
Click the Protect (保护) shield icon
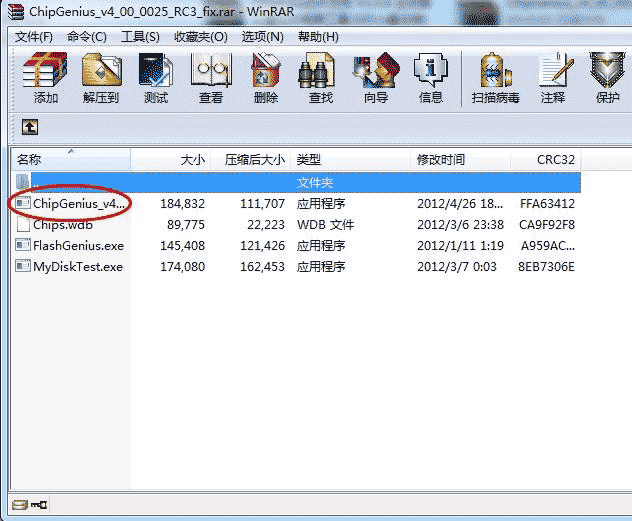click(607, 70)
